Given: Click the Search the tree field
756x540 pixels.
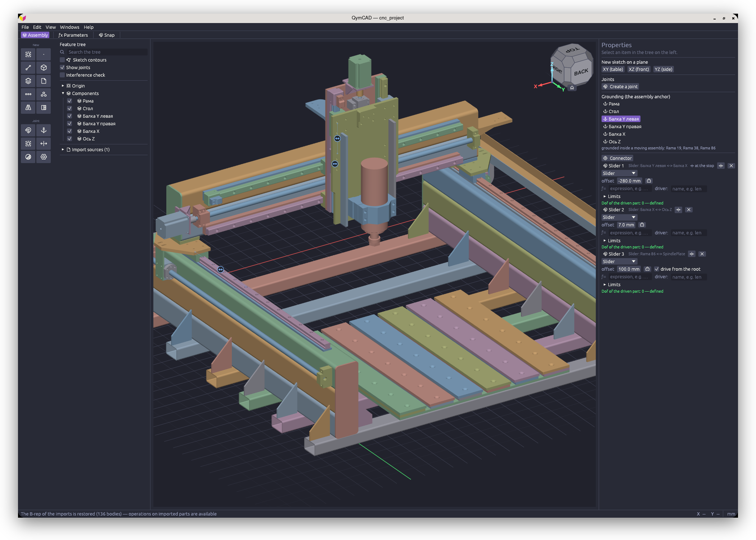Looking at the screenshot, I should [x=107, y=52].
